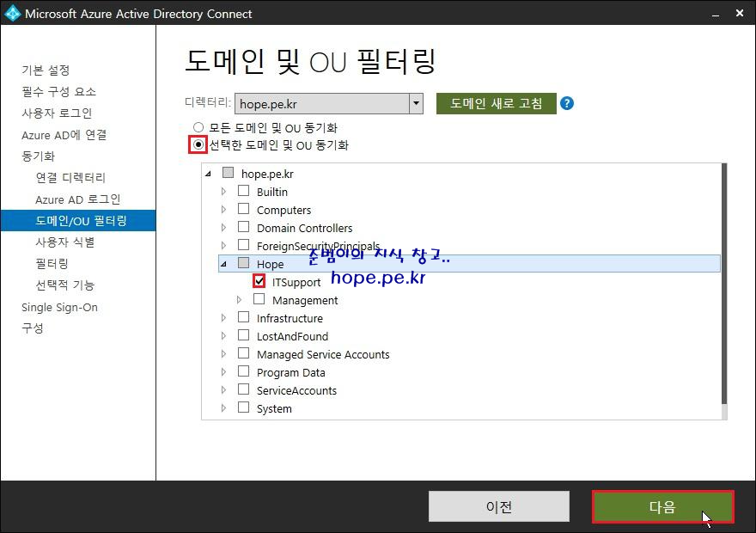Click the 이전 button
Viewport: 756px width, 533px height.
point(498,506)
